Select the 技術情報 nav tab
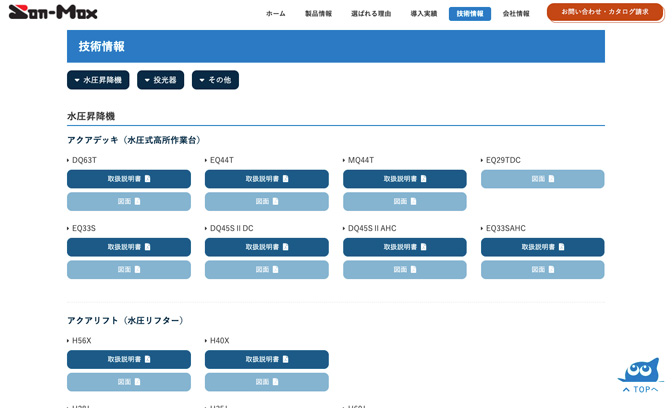Screen dimensions: 672x408 coord(470,14)
